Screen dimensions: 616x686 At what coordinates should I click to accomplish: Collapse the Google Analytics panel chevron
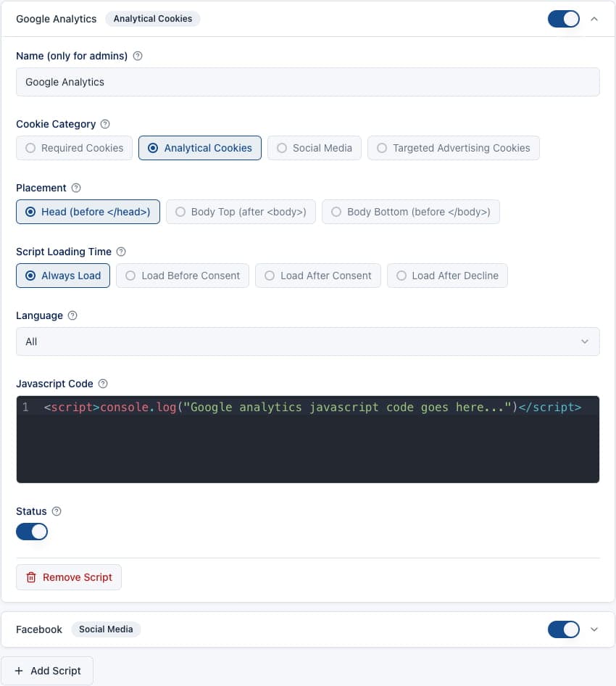click(x=594, y=19)
